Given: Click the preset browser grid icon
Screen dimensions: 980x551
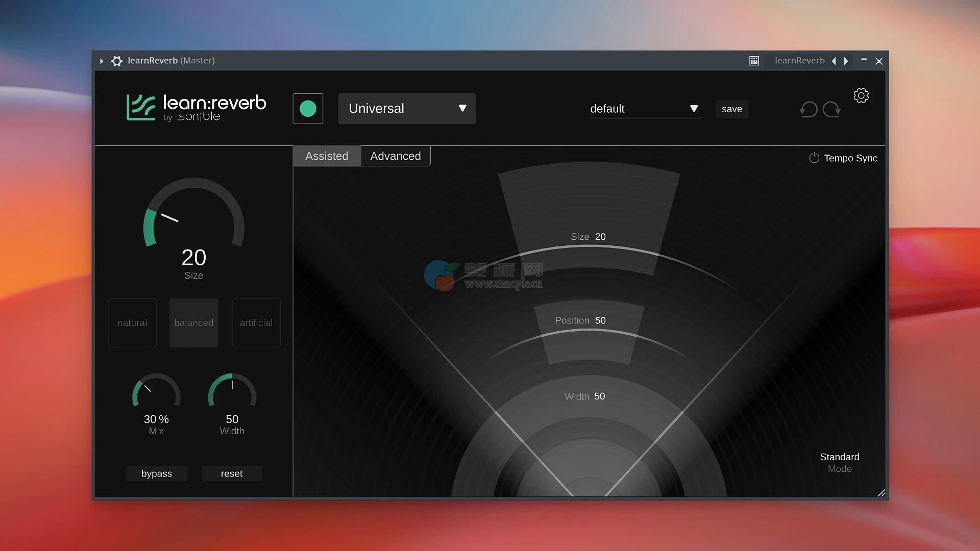Looking at the screenshot, I should (754, 61).
